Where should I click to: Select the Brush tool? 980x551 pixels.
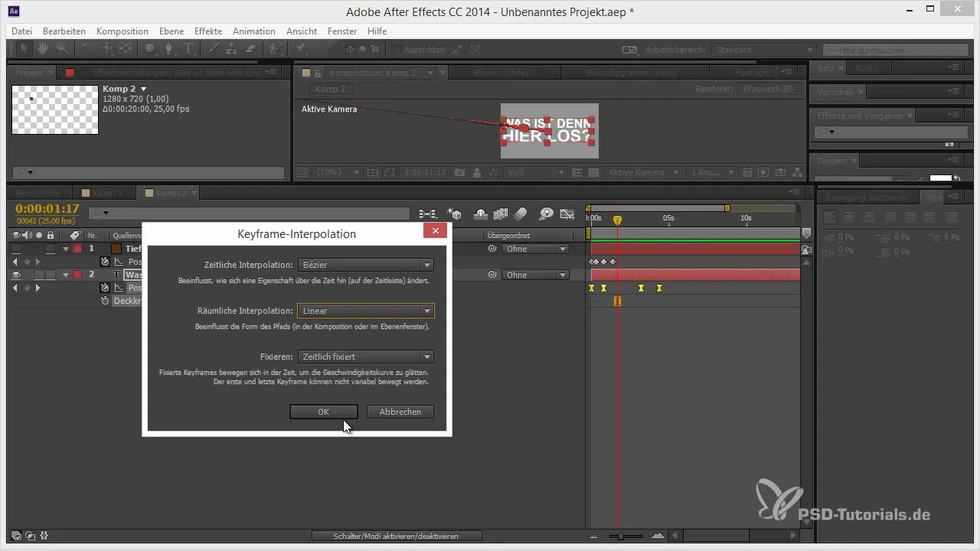coord(215,49)
